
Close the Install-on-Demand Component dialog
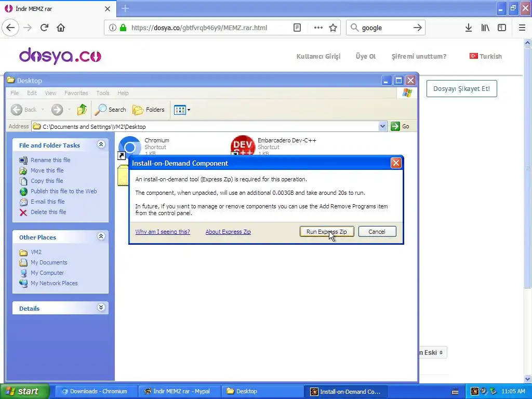tap(395, 163)
